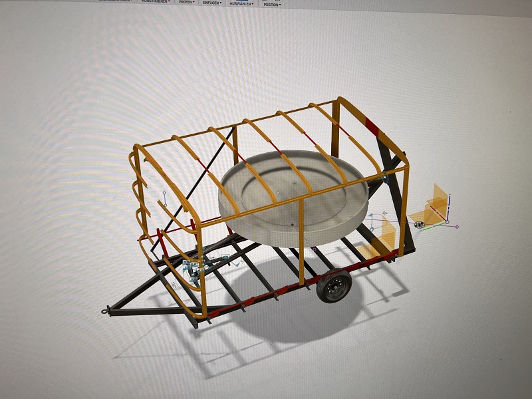This screenshot has width=532, height=399.
Task: Select the blue joint pin on left frame
Action: (x=164, y=194)
